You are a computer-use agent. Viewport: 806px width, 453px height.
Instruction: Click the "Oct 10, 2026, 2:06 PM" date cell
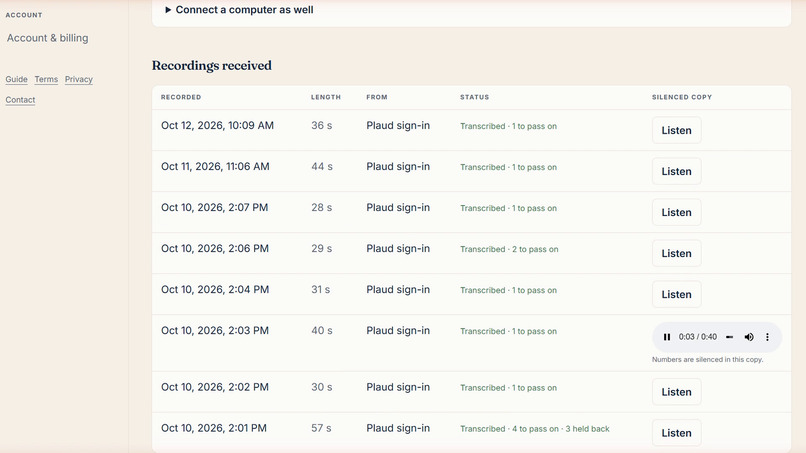click(215, 249)
